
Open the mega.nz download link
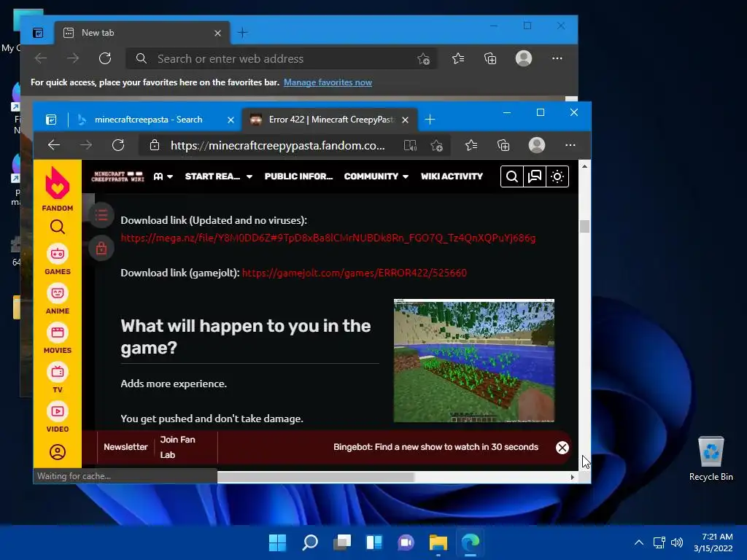point(328,238)
